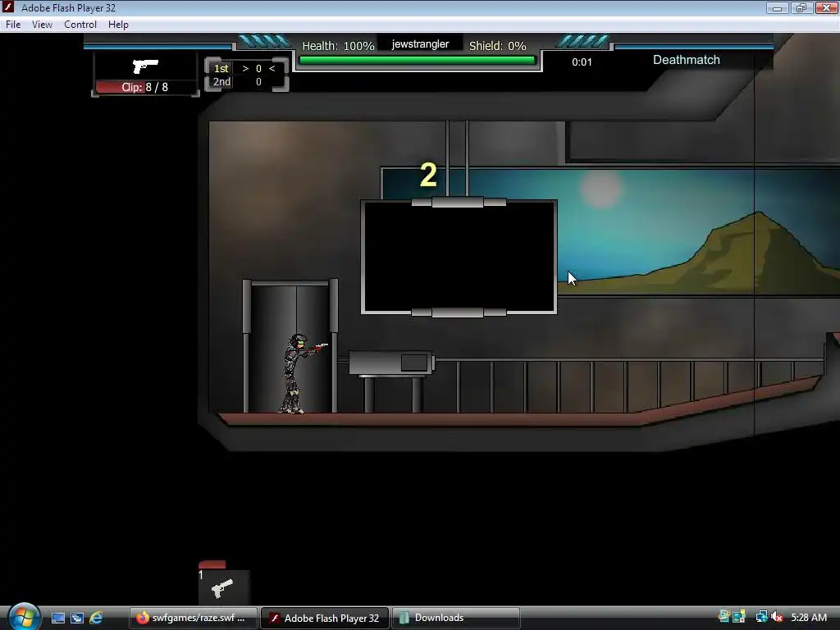This screenshot has width=840, height=630.
Task: Click the 5:28 AM taskbar clock
Action: click(809, 617)
